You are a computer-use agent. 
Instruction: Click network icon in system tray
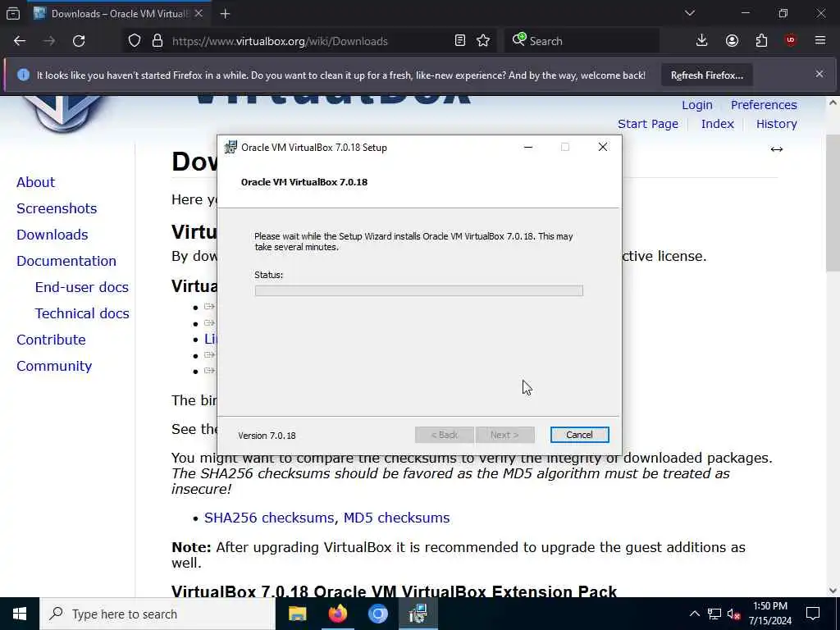(714, 614)
